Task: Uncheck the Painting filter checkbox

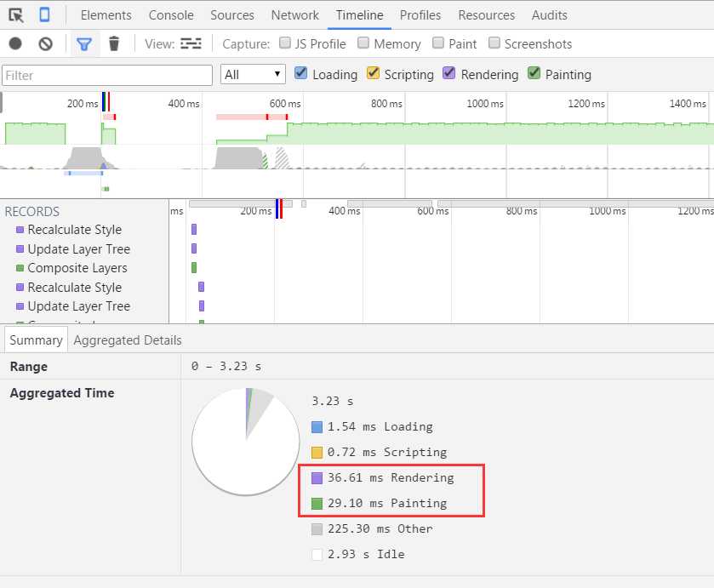Action: pyautogui.click(x=534, y=73)
